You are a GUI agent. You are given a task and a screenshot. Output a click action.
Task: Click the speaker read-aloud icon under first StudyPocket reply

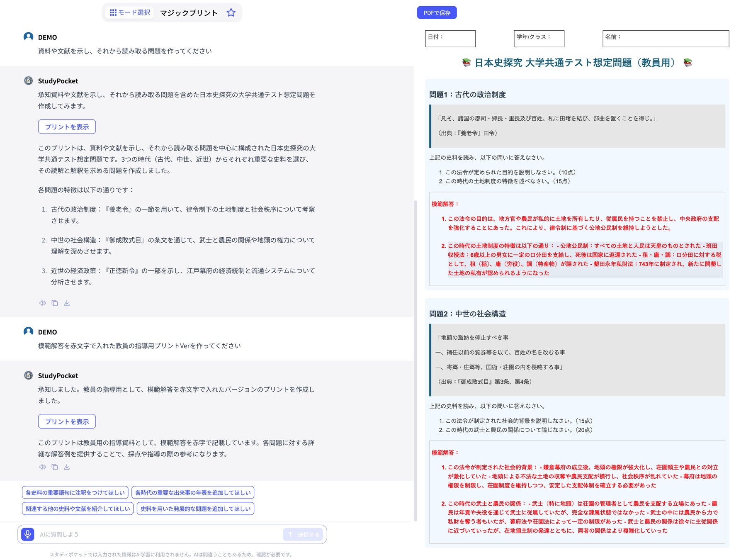(42, 303)
